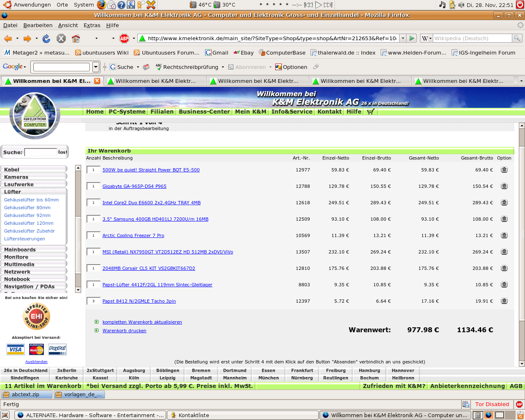Click the volume speaker icon in panel

tap(461, 5)
